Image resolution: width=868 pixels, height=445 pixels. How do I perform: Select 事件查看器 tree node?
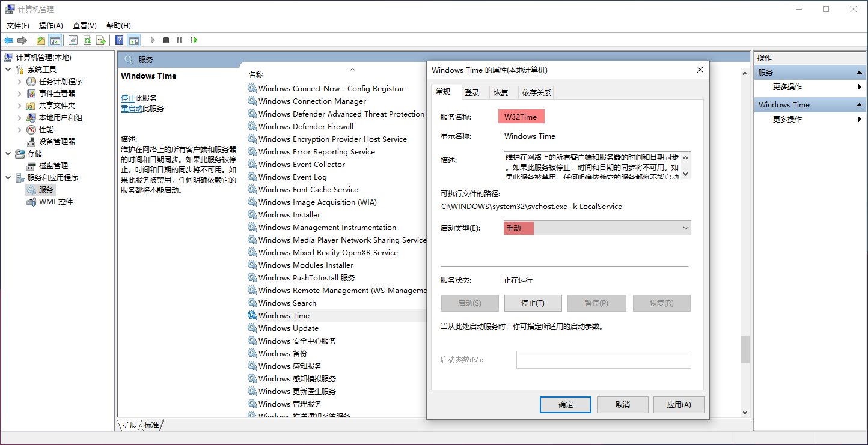click(x=57, y=93)
